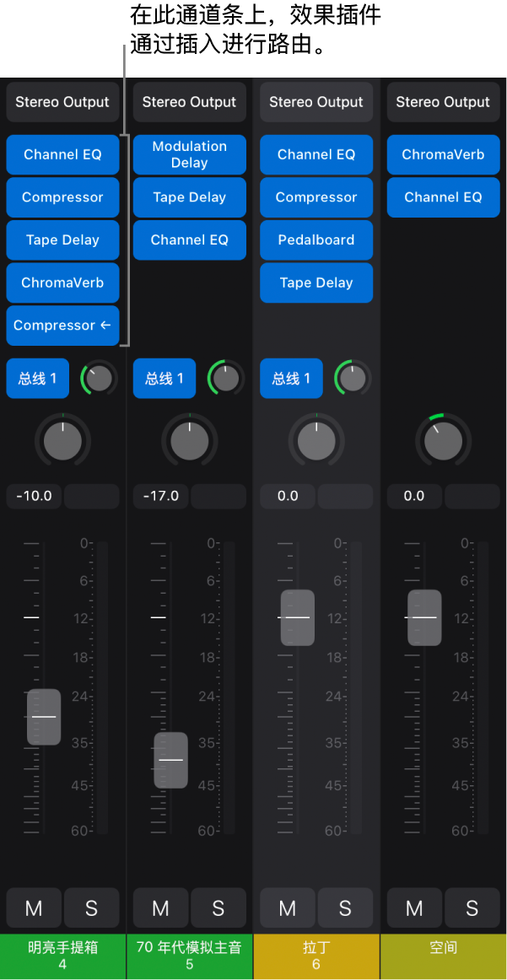Click the send level knob on 70 年代模拟主音
Image resolution: width=507 pixels, height=980 pixels.
tap(226, 378)
